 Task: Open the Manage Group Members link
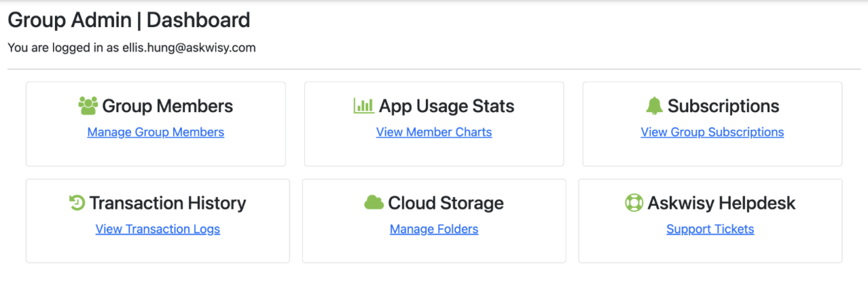156,132
